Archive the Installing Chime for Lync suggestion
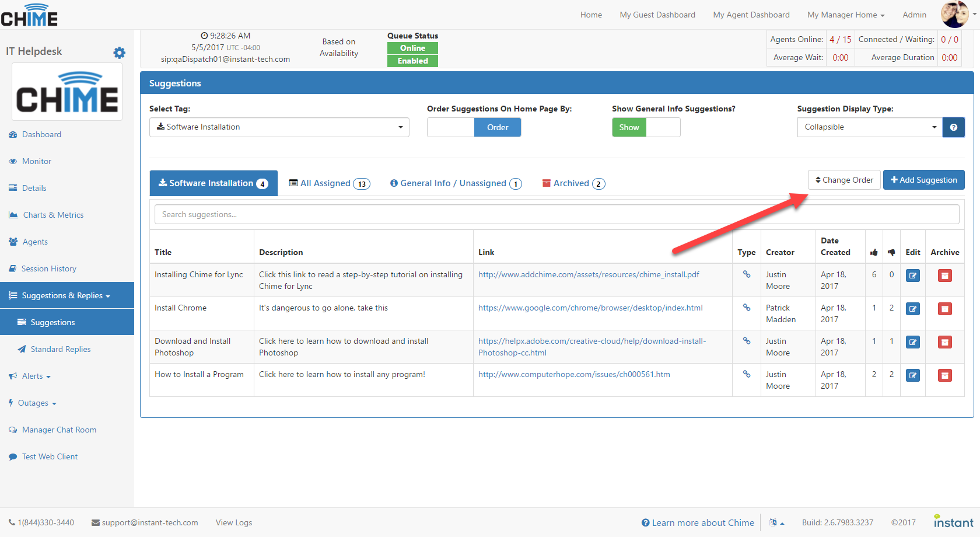Screen dimensions: 980x537 pos(944,276)
